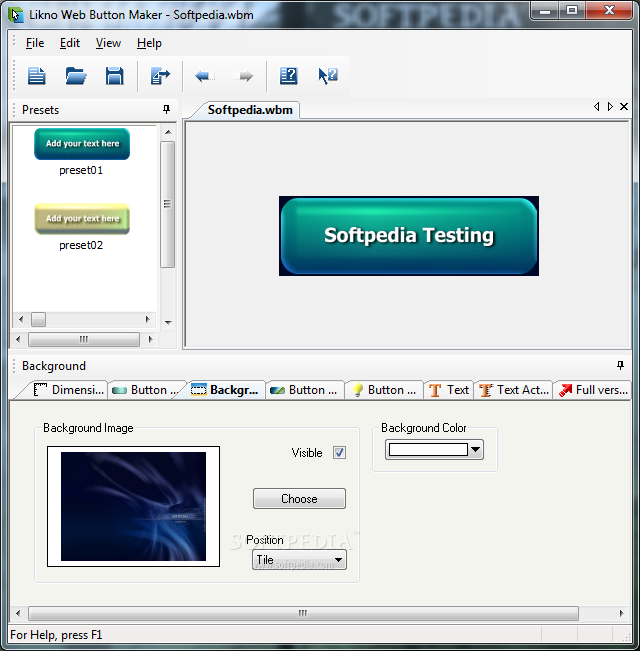Click the preset01 label
The height and width of the screenshot is (651, 640).
click(81, 170)
